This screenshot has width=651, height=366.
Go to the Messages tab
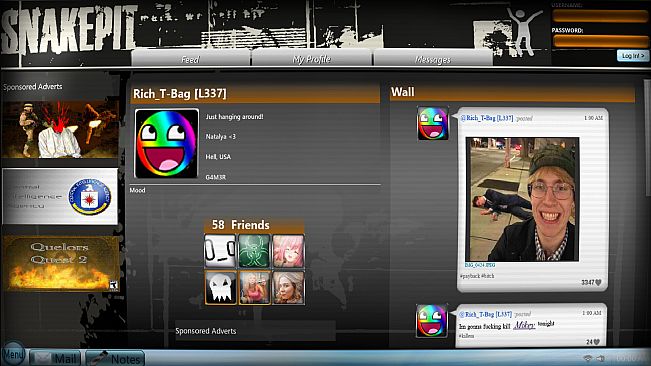click(433, 59)
